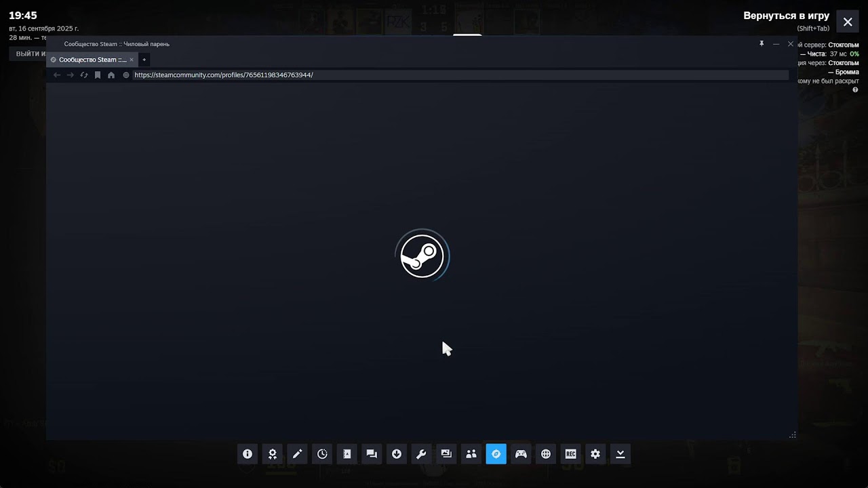Click the Бромма relay text
Viewport: 868px width, 488px height.
(x=847, y=72)
